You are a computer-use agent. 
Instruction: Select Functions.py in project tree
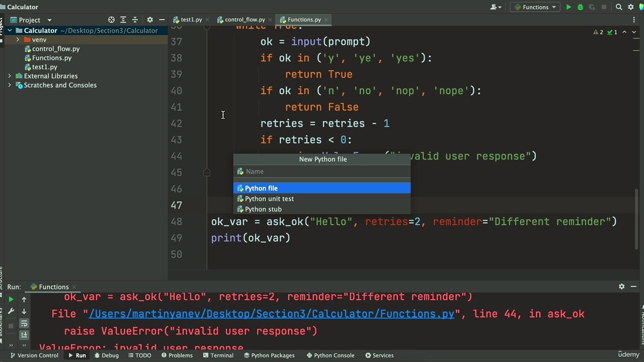(x=51, y=58)
